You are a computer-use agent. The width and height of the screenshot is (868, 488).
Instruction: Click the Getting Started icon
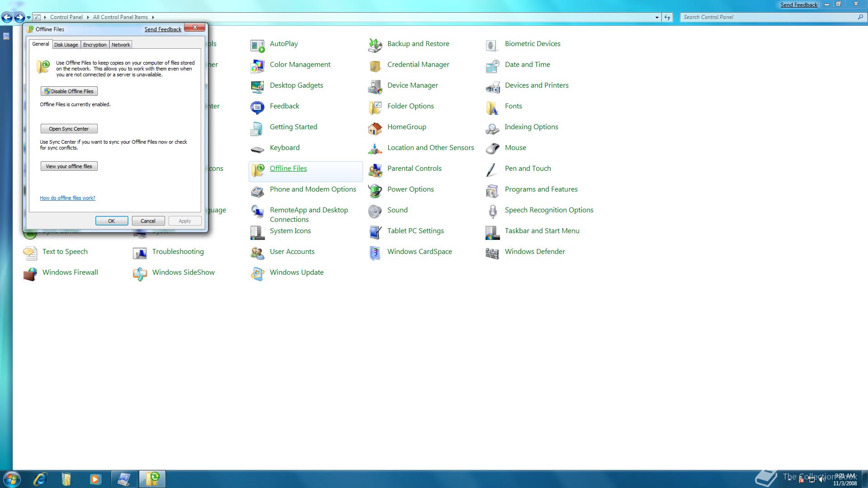tap(257, 128)
